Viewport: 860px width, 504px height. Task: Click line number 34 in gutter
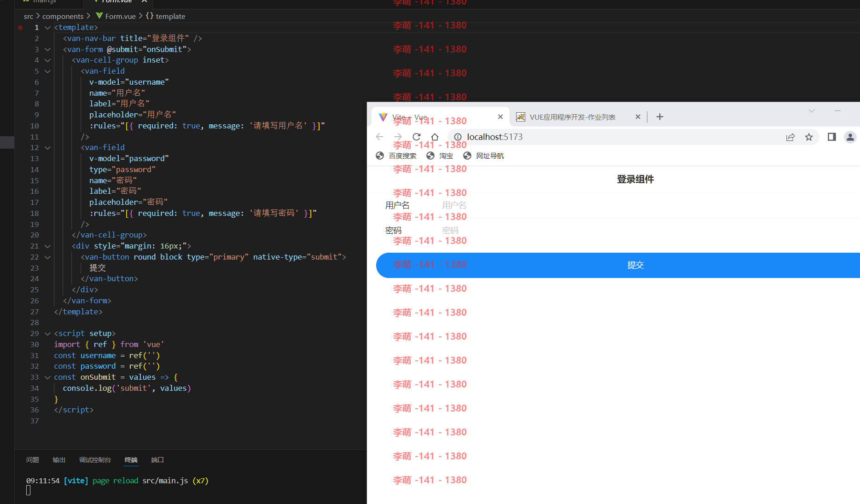35,388
